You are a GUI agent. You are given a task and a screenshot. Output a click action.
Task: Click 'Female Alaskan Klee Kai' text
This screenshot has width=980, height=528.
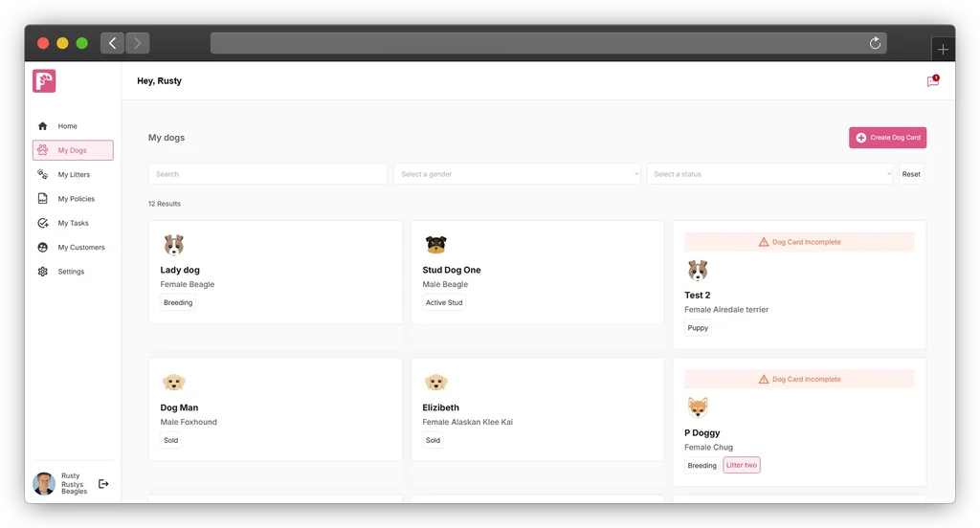tap(467, 422)
